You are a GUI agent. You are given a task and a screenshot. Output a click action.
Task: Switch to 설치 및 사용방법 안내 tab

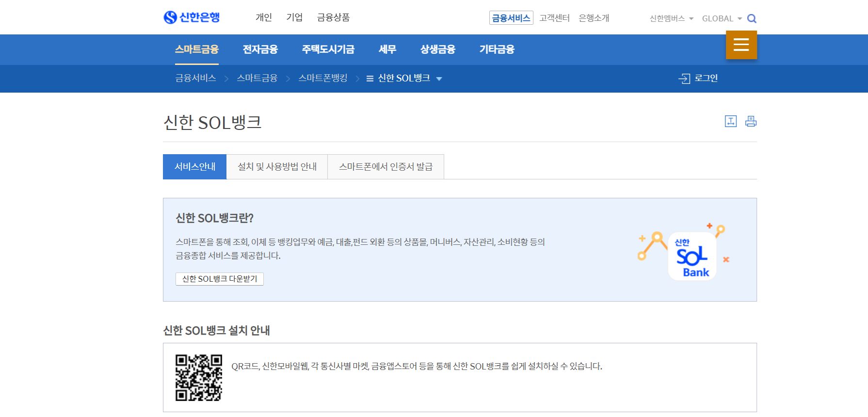pos(277,167)
